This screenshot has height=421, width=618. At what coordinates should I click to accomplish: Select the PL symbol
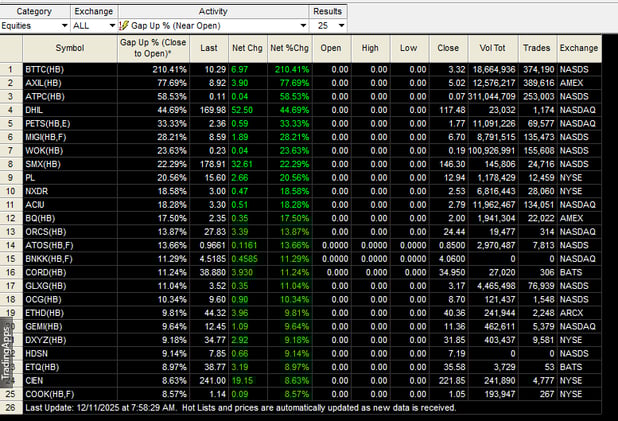pos(30,178)
